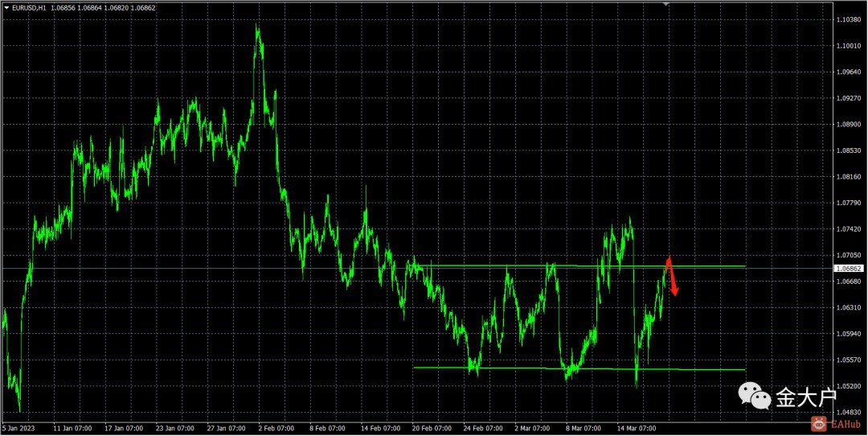This screenshot has height=436, width=868.
Task: Click the 8 Feb 07:00 time label
Action: coord(328,428)
